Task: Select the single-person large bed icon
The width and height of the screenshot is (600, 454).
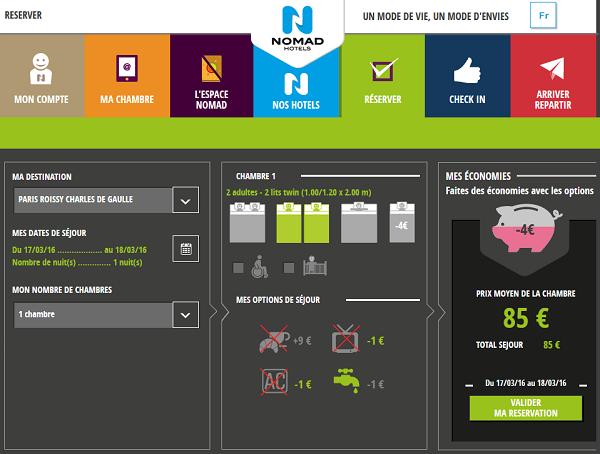Action: click(x=357, y=222)
